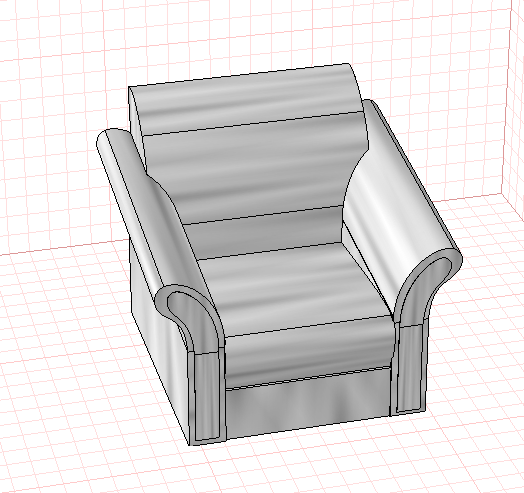Click the back wall grid left of backrest
524x493 pixels.
60,150
